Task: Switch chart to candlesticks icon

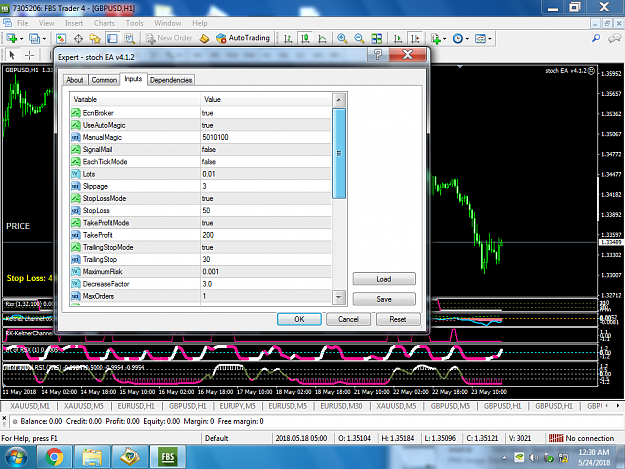Action: pyautogui.click(x=305, y=39)
